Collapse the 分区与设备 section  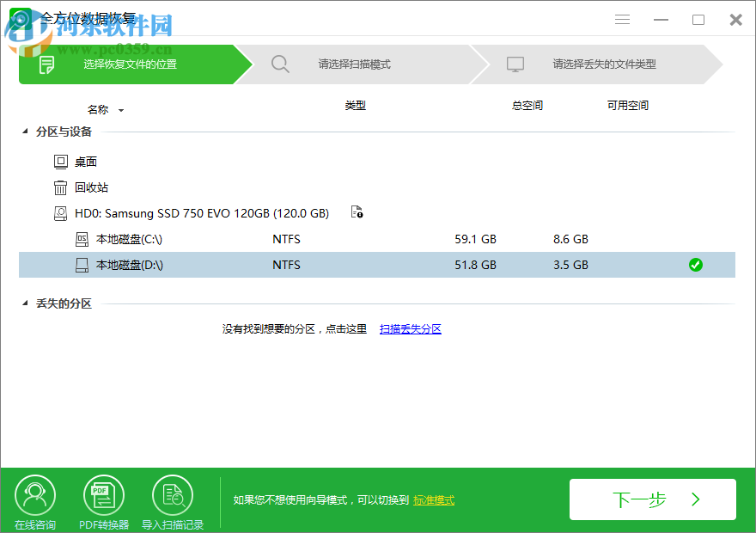[x=23, y=132]
